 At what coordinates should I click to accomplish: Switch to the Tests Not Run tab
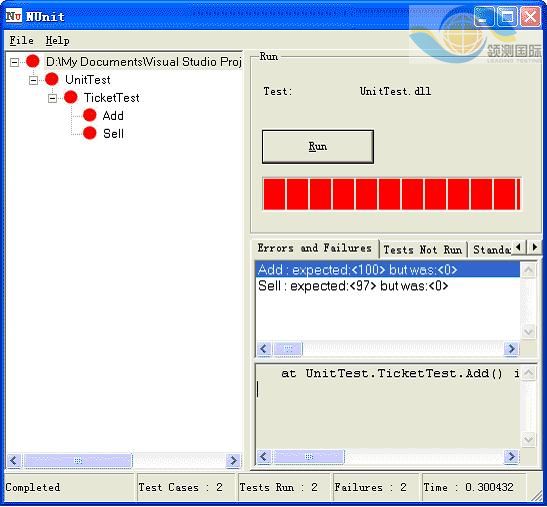tap(422, 250)
